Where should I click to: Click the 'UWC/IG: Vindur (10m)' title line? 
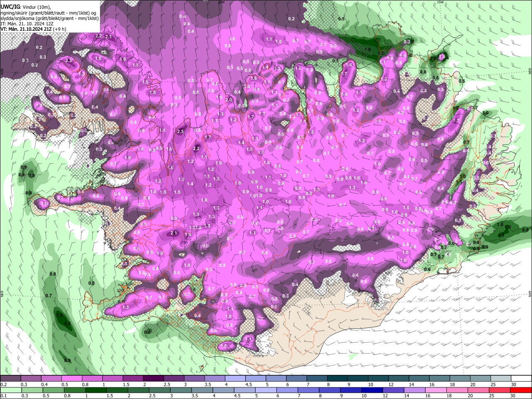click(26, 7)
